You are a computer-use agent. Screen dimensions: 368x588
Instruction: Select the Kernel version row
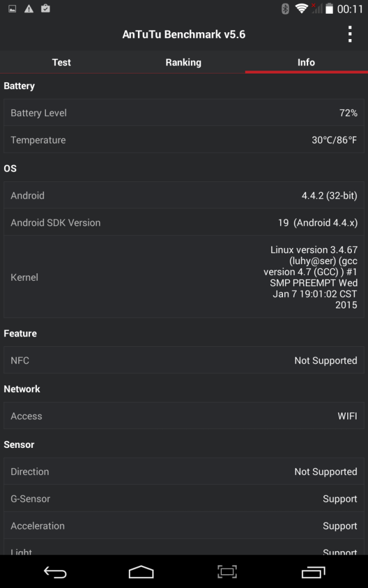[x=184, y=277]
